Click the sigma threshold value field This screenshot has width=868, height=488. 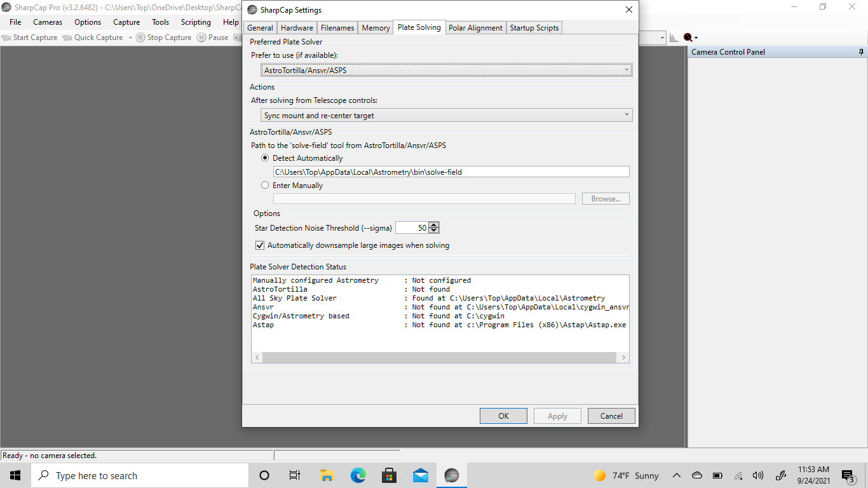(x=412, y=227)
